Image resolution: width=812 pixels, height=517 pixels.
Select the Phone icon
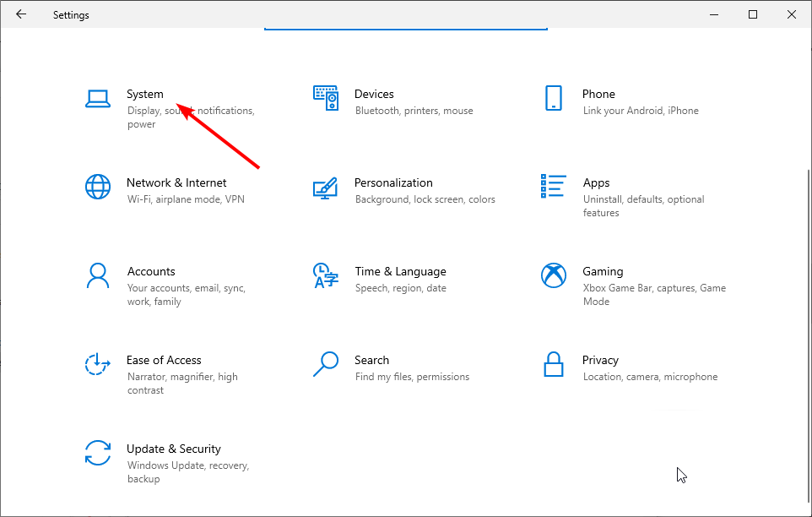pyautogui.click(x=554, y=98)
